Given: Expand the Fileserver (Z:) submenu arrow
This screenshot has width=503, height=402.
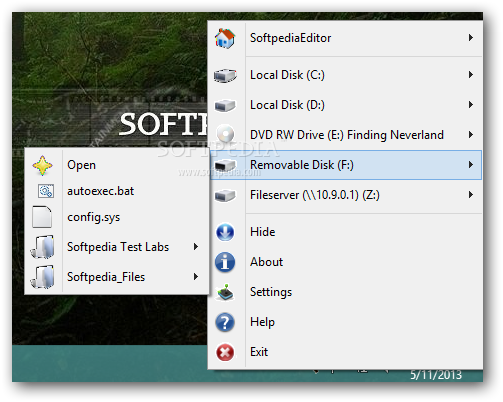Looking at the screenshot, I should pyautogui.click(x=471, y=195).
